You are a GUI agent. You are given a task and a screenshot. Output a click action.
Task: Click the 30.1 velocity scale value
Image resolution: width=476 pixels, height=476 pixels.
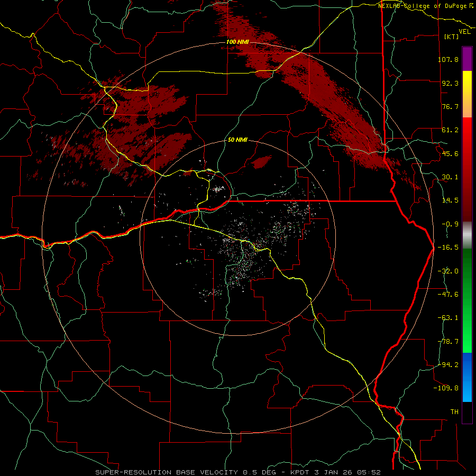click(x=450, y=177)
